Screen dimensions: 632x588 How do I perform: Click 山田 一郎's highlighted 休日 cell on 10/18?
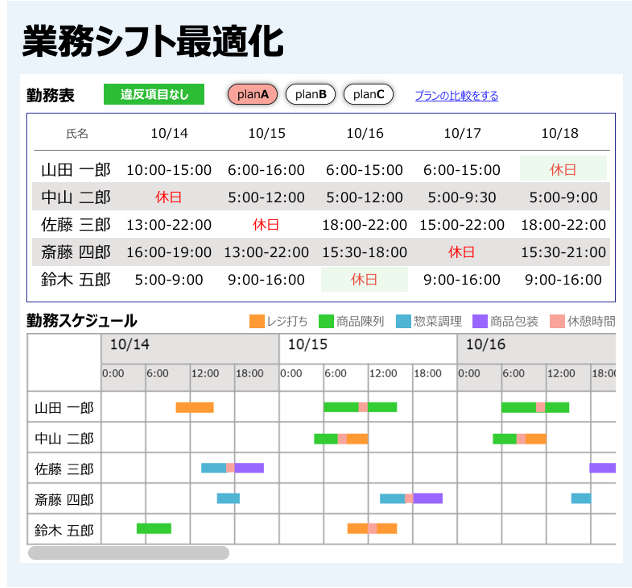pos(563,169)
